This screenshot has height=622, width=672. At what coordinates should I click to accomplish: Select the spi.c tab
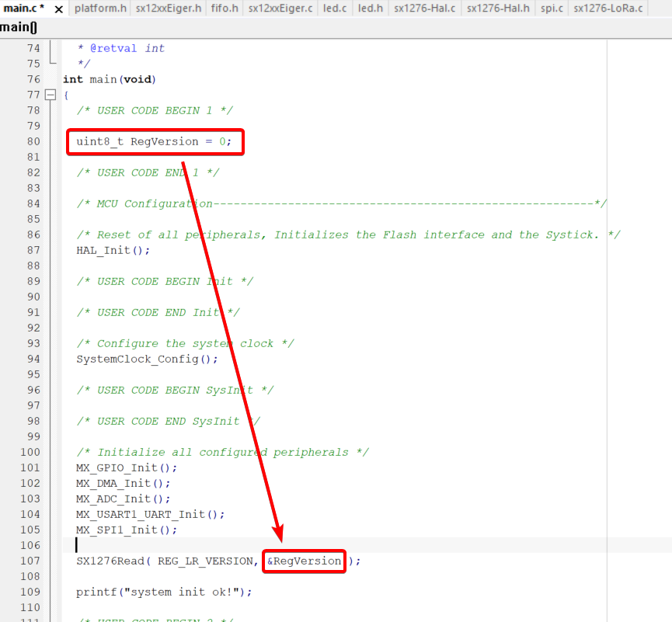[552, 9]
